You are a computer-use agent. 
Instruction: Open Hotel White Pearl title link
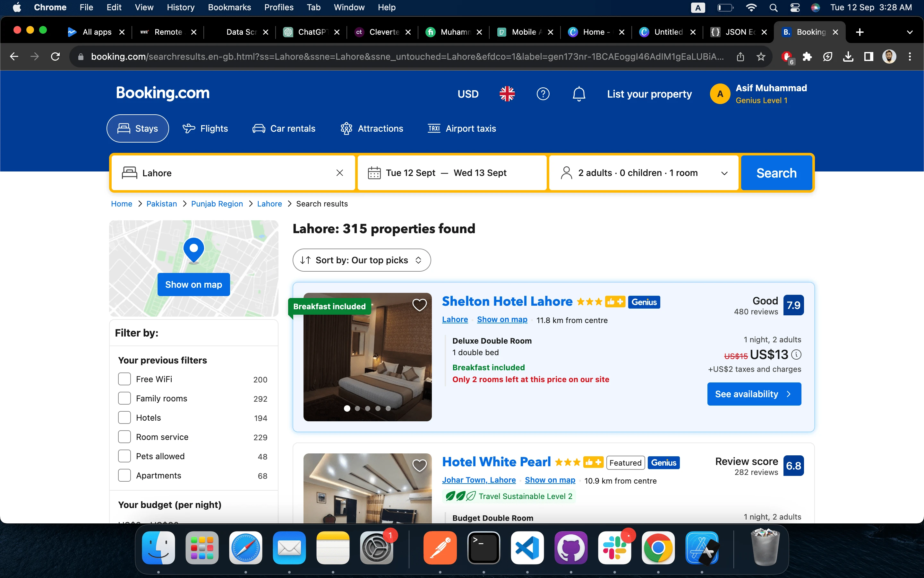point(496,462)
